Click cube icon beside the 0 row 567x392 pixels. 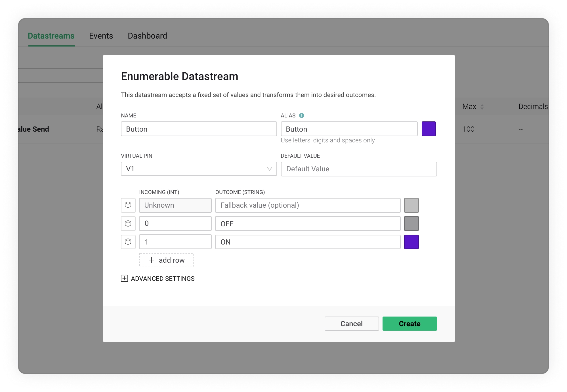coord(128,224)
